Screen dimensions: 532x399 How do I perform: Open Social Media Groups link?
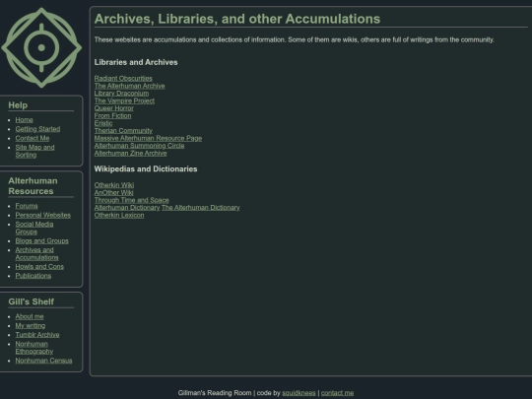tap(34, 228)
